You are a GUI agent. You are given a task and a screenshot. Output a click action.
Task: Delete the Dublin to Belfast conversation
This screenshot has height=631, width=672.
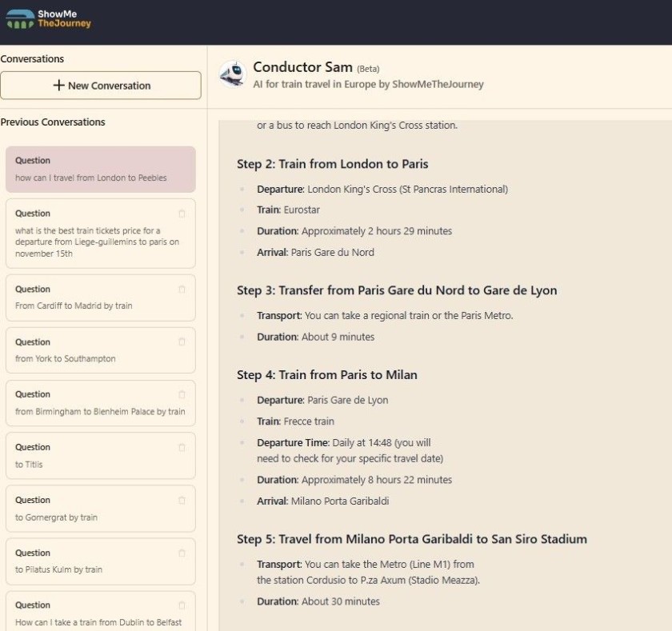[182, 605]
